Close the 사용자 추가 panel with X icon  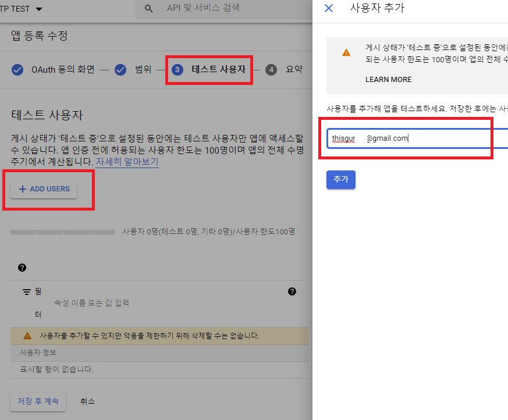(329, 8)
